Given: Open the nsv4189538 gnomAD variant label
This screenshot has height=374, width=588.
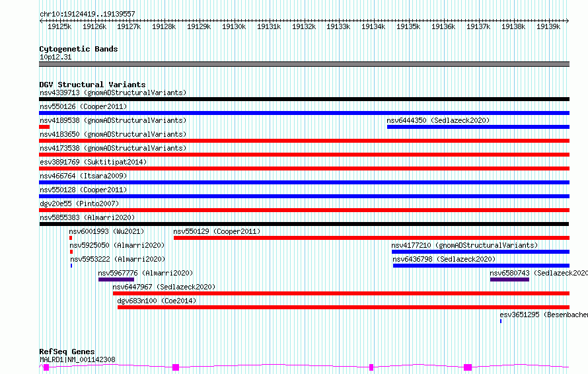Looking at the screenshot, I should [x=113, y=120].
